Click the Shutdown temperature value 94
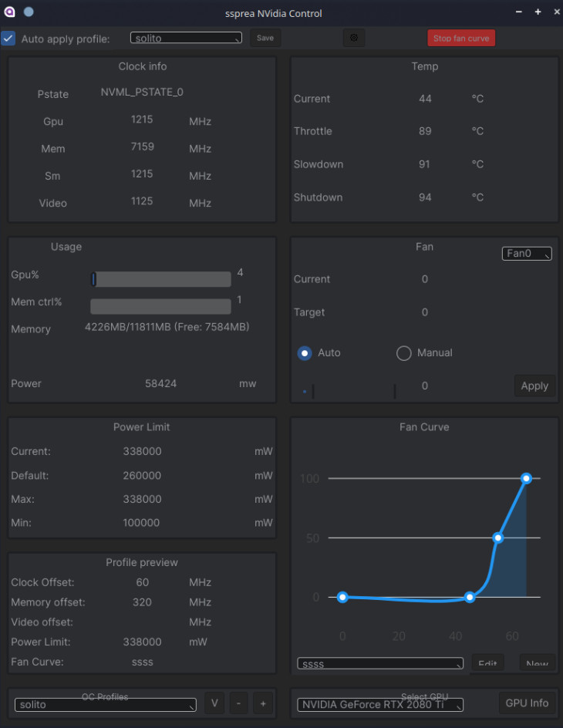The height and width of the screenshot is (728, 563). pos(425,197)
